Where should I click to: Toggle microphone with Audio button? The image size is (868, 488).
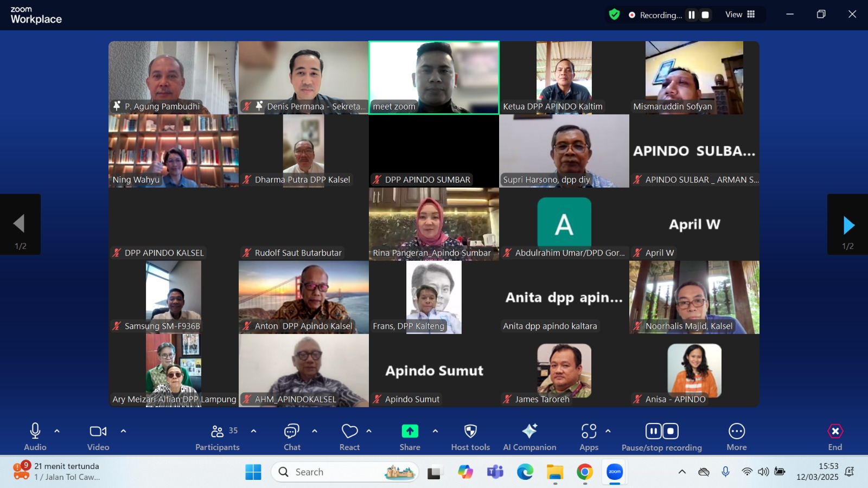pyautogui.click(x=35, y=432)
